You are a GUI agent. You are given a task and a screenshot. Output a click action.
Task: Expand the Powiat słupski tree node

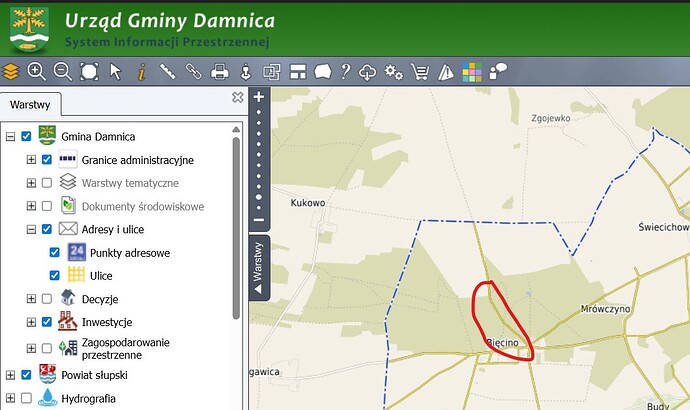(10, 375)
